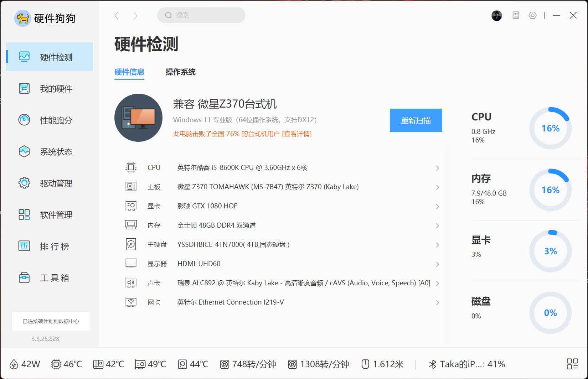
Task: Open 我的硬件 in the sidebar
Action: point(50,88)
